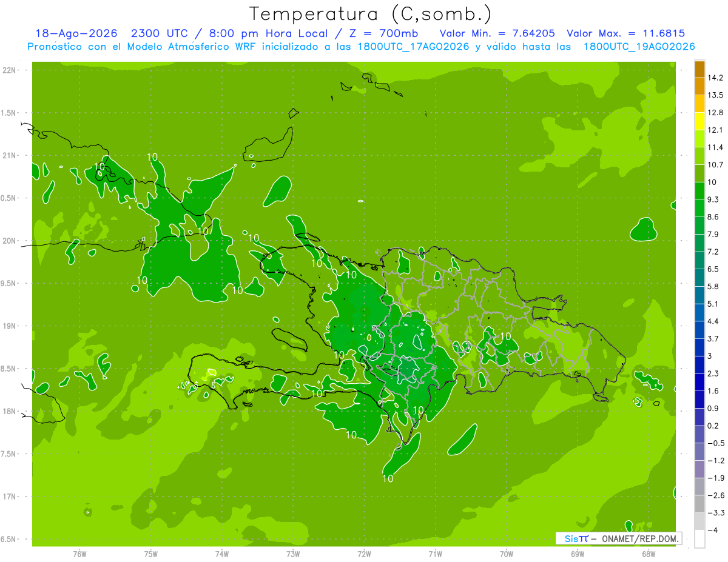Click the yellow swatch between 12.1 and 12.8
This screenshot has height=562, width=728.
tap(699, 121)
